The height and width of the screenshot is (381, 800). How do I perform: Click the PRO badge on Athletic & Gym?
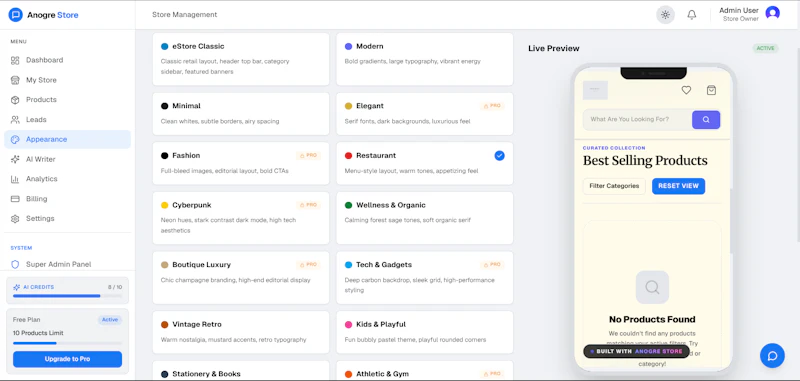[492, 374]
